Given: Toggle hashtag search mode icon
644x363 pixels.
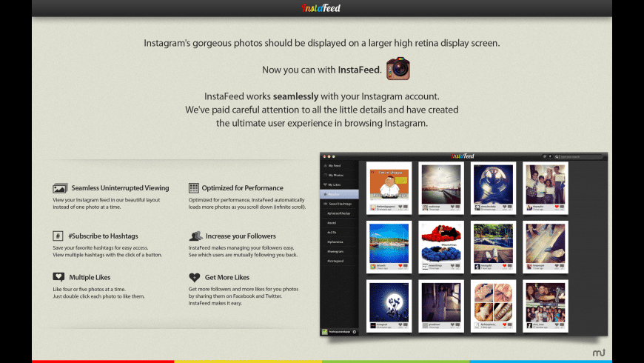Looking at the screenshot, I should click(x=550, y=156).
